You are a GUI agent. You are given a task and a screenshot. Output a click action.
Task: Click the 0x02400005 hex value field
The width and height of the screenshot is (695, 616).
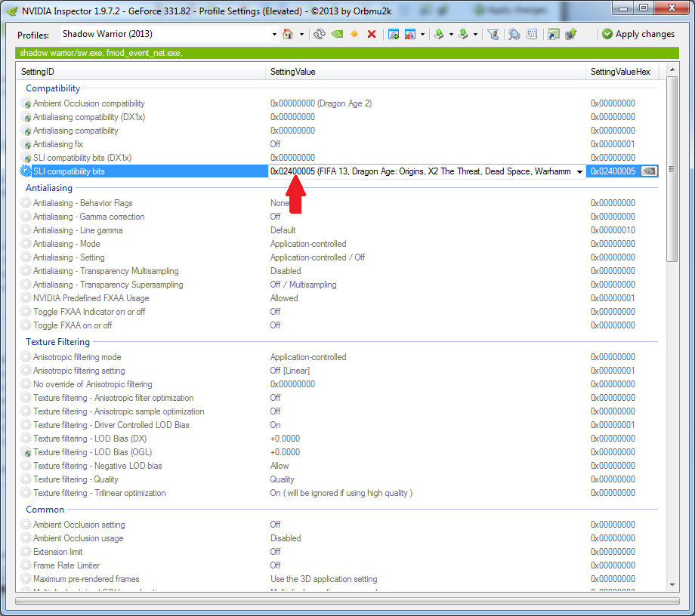point(613,171)
